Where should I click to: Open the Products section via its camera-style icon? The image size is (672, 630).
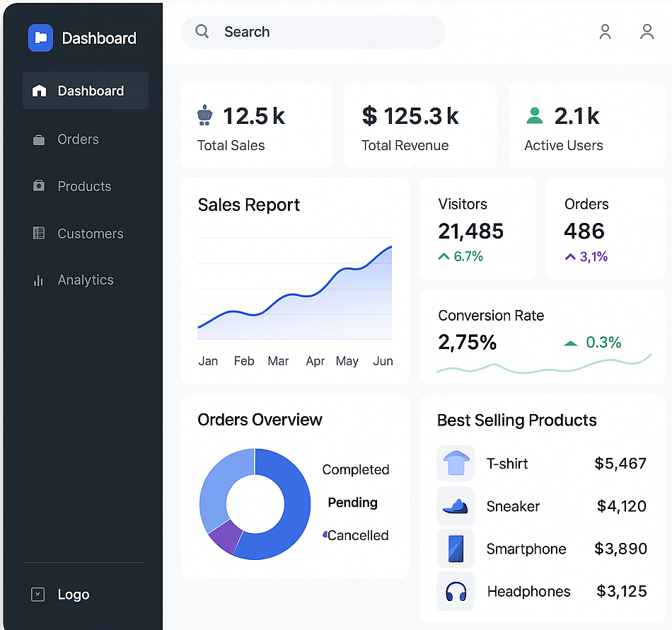tap(39, 186)
